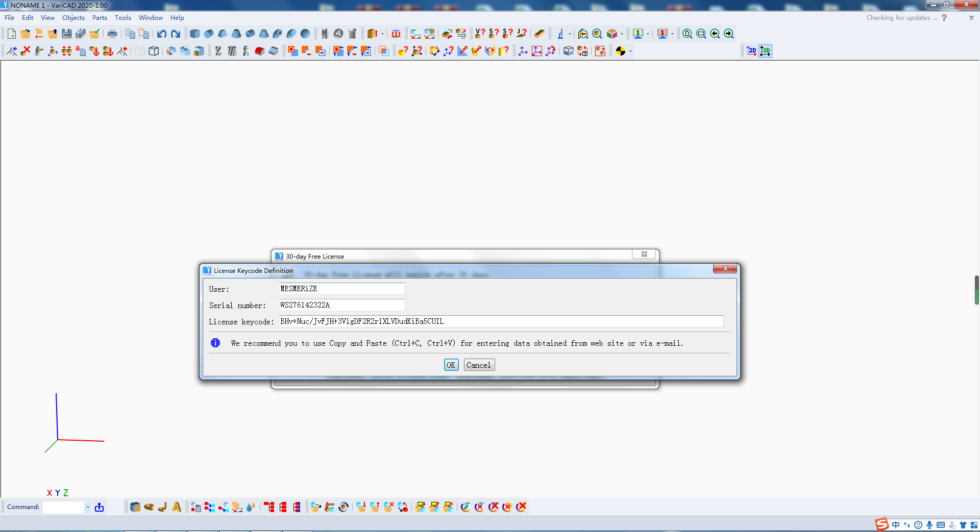This screenshot has height=532, width=980.
Task: Click the orange letter A text icon
Action: 177,507
